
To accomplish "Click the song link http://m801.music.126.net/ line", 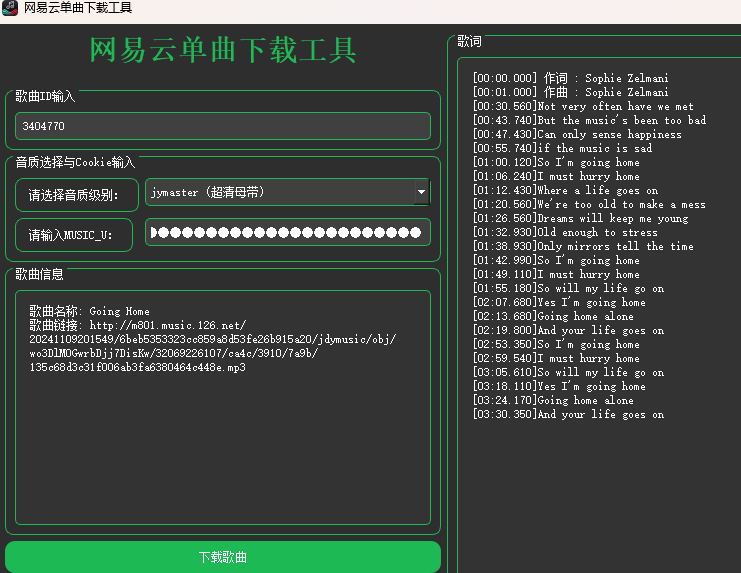I will tap(138, 325).
